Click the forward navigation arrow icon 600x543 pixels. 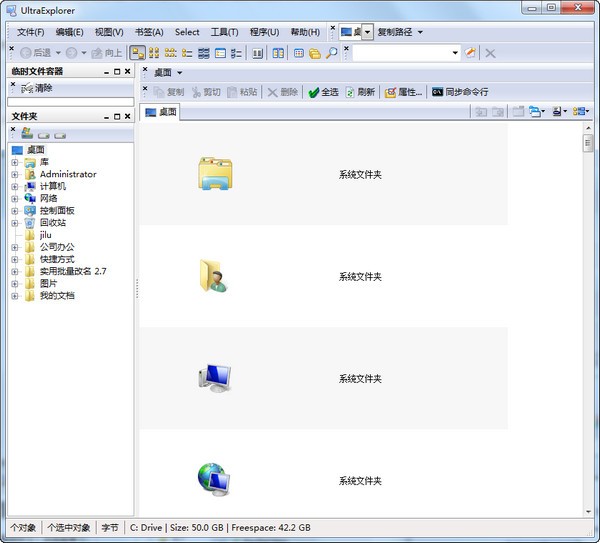click(72, 53)
